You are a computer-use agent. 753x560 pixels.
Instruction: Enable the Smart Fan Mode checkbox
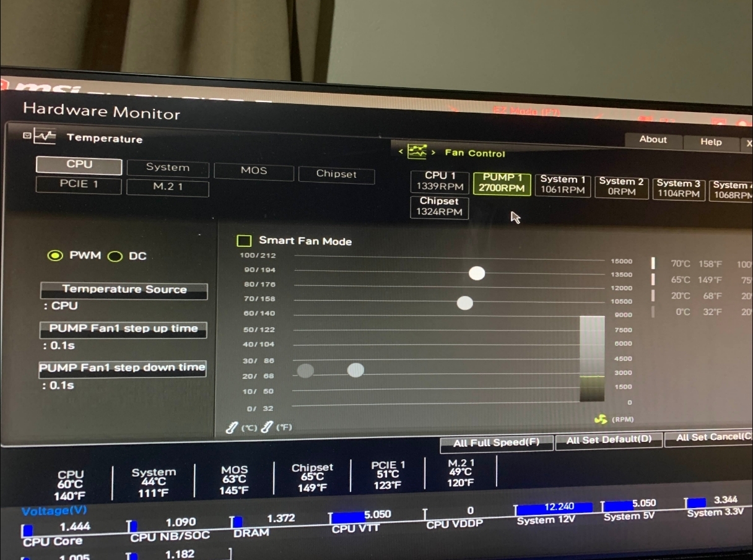(x=244, y=241)
